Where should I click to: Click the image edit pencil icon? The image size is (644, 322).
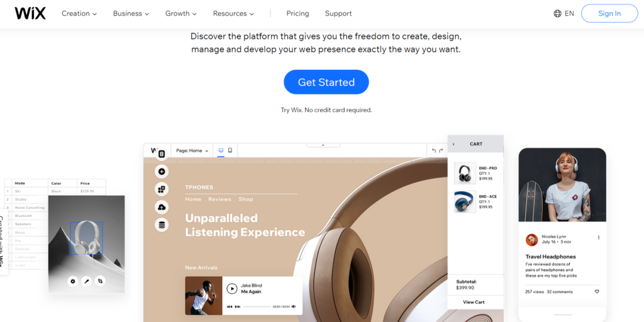coord(86,281)
